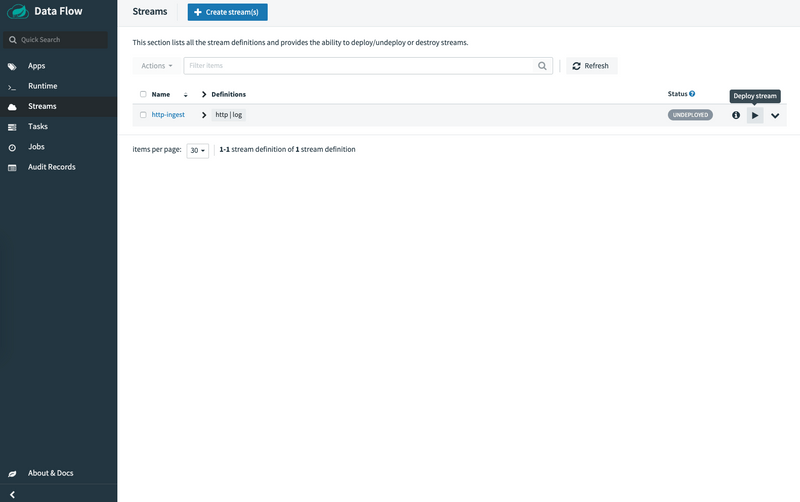This screenshot has width=800, height=502.
Task: Go to Apps in sidebar
Action: (x=36, y=66)
